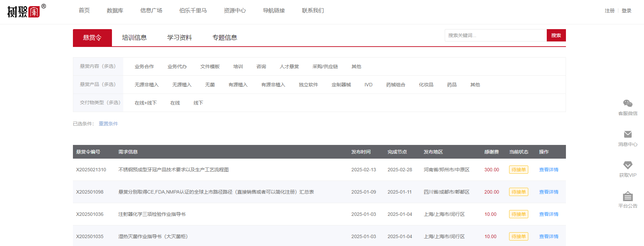Click the 搜索关键词 search input field
The height and width of the screenshot is (246, 644).
pos(495,35)
